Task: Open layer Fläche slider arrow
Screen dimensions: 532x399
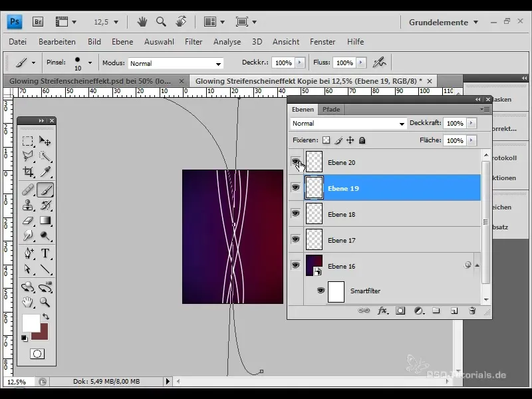Action: 471,140
